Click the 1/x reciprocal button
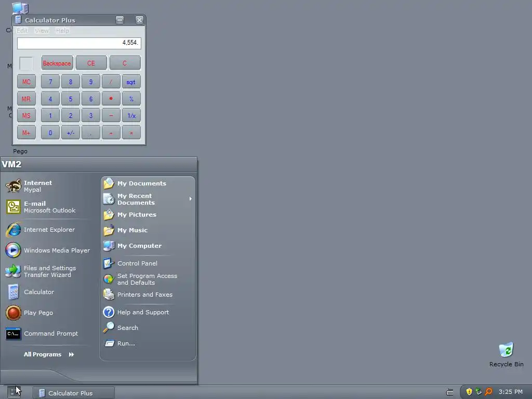Viewport: 532px width, 399px height. point(131,116)
